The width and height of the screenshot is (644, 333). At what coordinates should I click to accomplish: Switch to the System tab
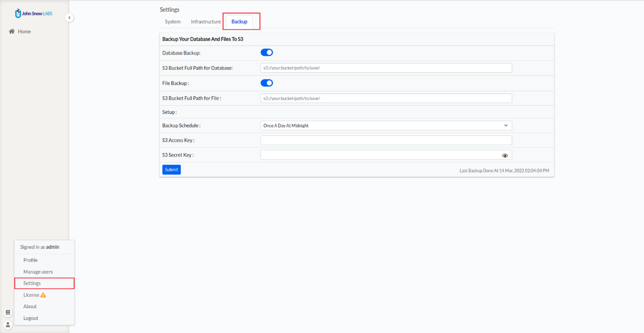172,22
